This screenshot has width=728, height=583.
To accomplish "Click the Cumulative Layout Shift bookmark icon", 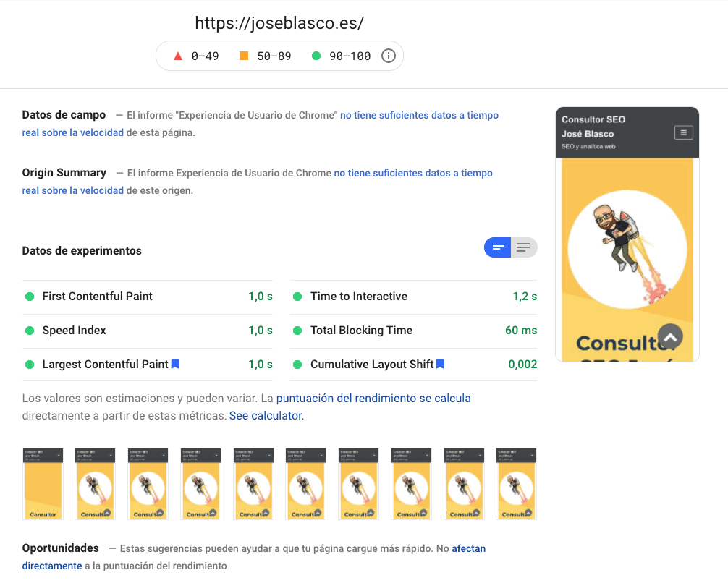I will [x=440, y=364].
